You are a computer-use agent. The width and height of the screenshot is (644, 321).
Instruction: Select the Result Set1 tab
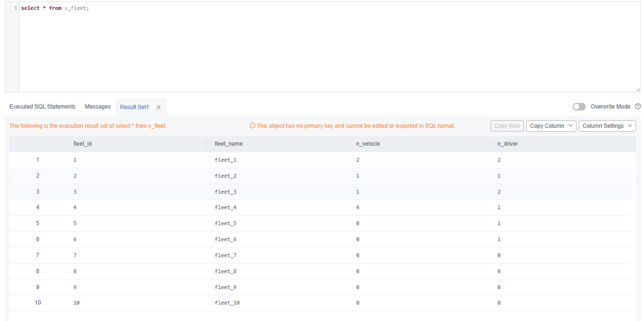(x=134, y=107)
